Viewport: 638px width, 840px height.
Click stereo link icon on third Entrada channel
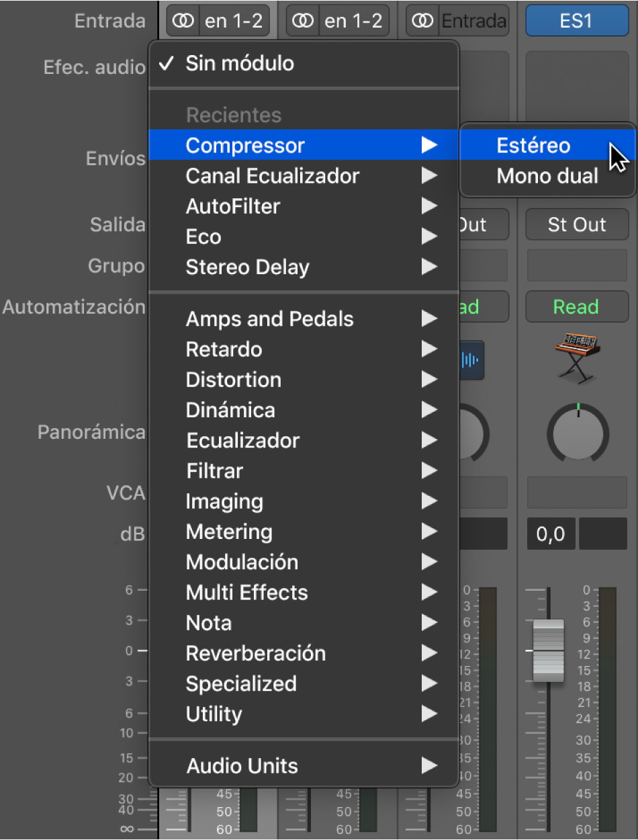point(423,22)
